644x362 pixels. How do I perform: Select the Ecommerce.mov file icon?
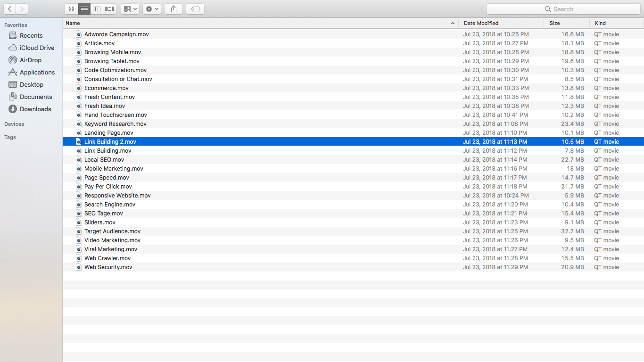(79, 88)
